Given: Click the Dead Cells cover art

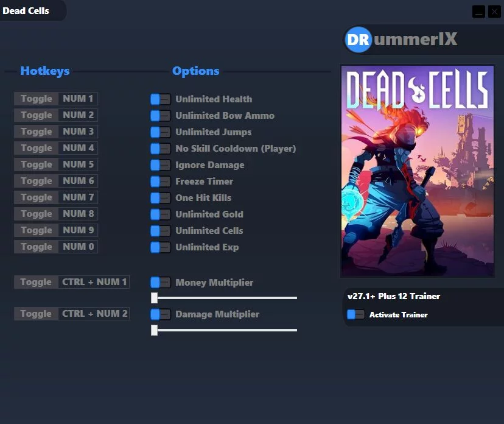Looking at the screenshot, I should tap(417, 171).
